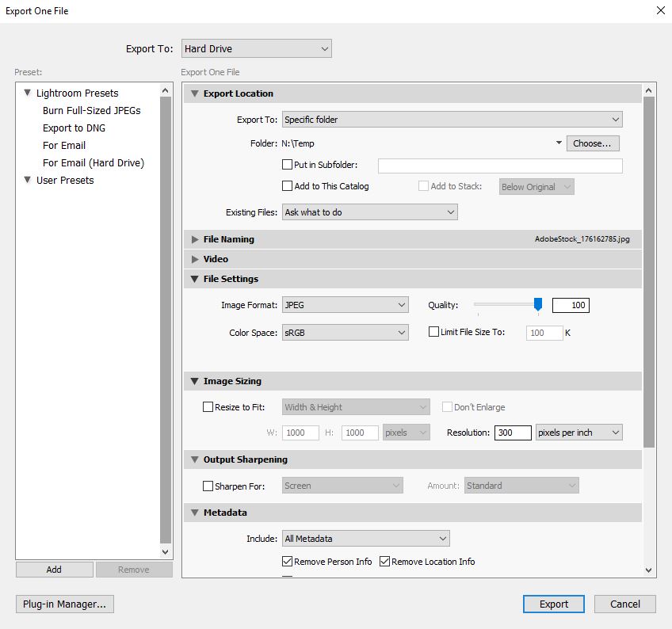The width and height of the screenshot is (672, 629).
Task: Cancel the export dialog
Action: 625,604
